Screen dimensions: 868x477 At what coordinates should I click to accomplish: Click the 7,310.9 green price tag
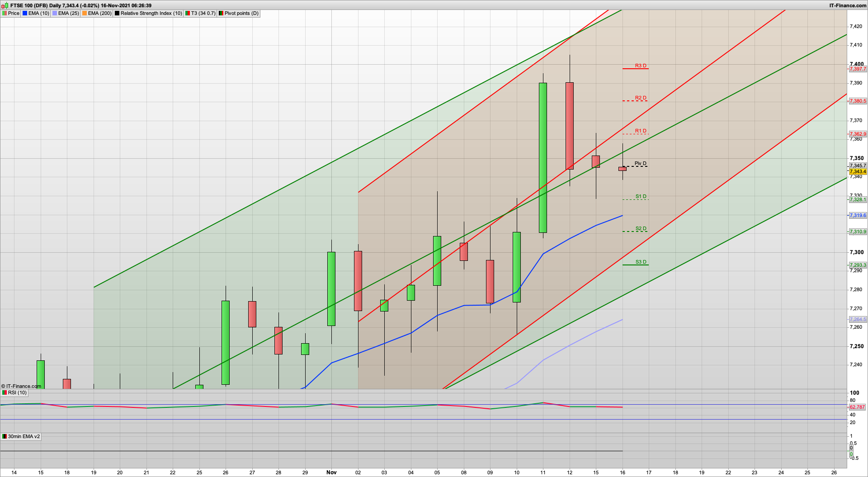tap(858, 231)
